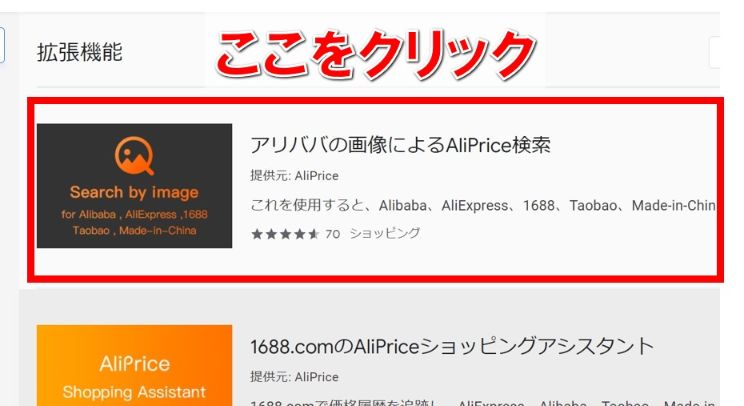This screenshot has height=406, width=744.
Task: Click the 'AliPrice' logo text in orange thumbnail
Action: pyautogui.click(x=135, y=364)
